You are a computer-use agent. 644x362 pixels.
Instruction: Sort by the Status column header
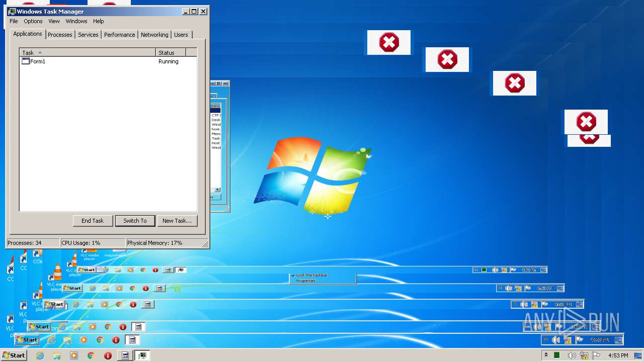171,52
